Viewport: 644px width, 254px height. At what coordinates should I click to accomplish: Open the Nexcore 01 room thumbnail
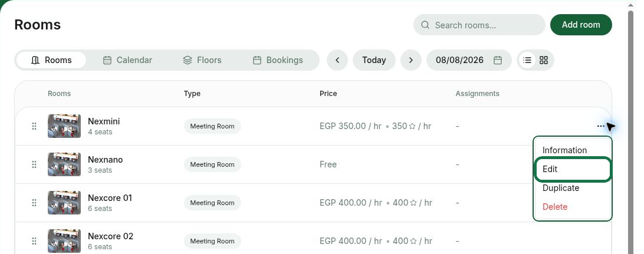pyautogui.click(x=64, y=202)
